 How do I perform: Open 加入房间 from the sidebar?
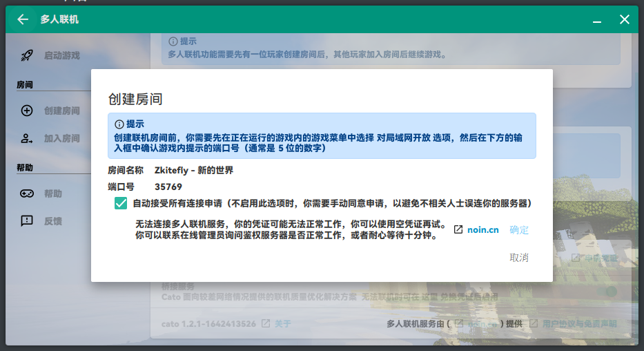click(61, 138)
